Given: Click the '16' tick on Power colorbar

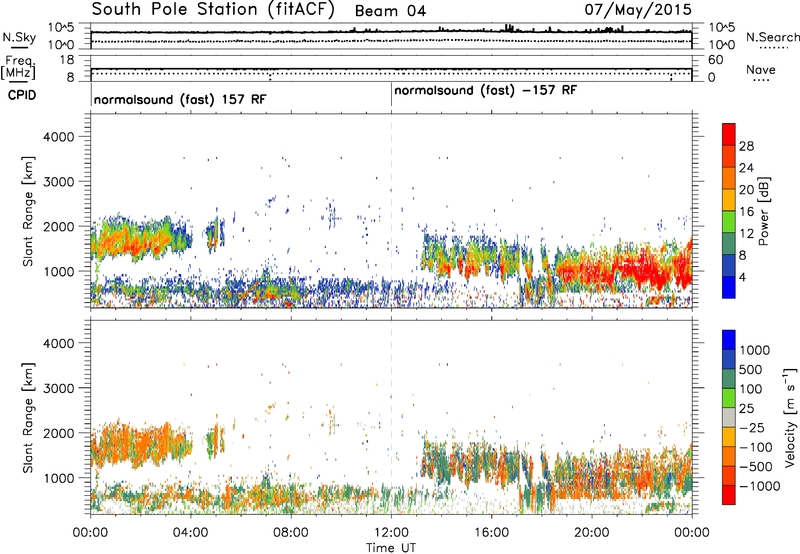Looking at the screenshot, I should [746, 212].
